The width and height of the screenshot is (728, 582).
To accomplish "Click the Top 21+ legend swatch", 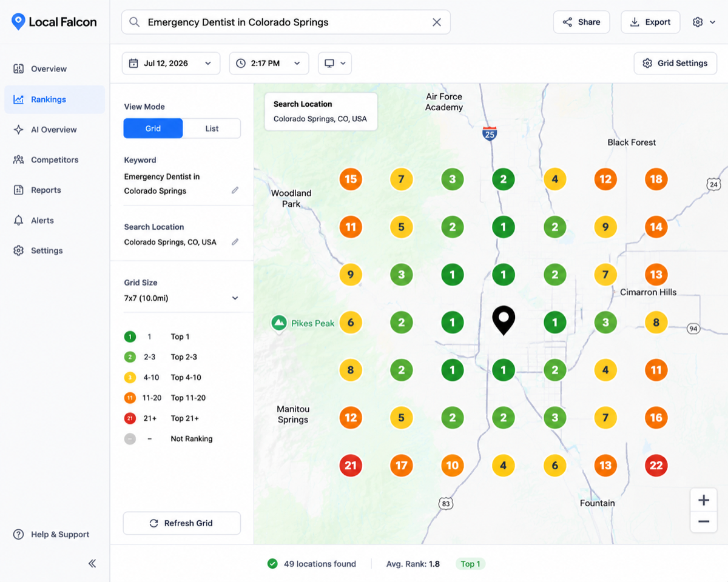I will pyautogui.click(x=130, y=418).
